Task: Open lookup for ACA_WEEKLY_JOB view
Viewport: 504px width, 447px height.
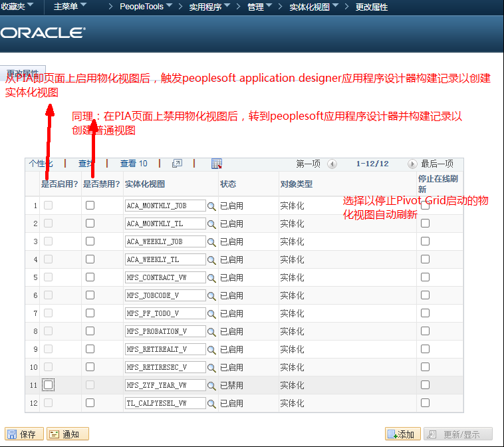Action: (211, 242)
